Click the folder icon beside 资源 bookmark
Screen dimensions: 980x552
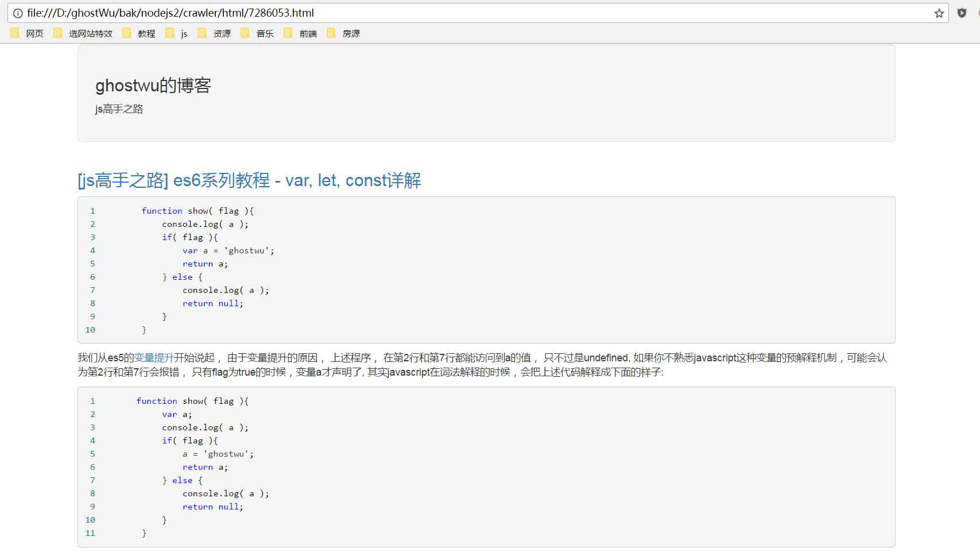tap(202, 33)
